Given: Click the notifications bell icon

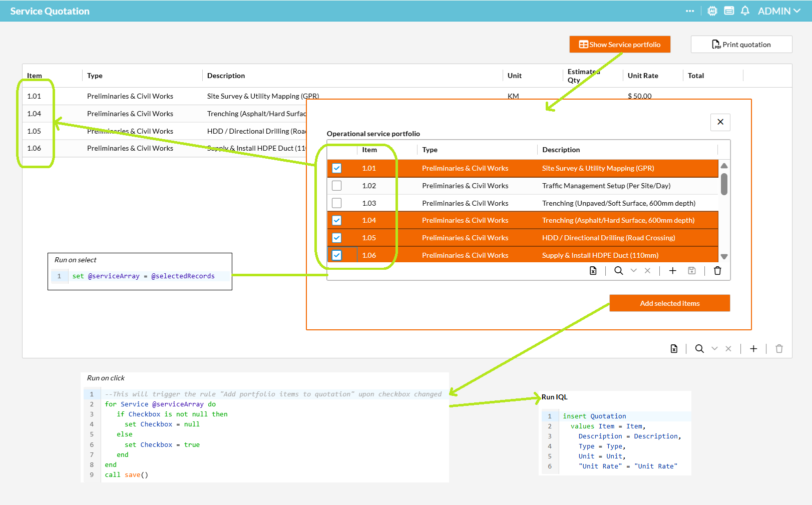Looking at the screenshot, I should click(745, 11).
